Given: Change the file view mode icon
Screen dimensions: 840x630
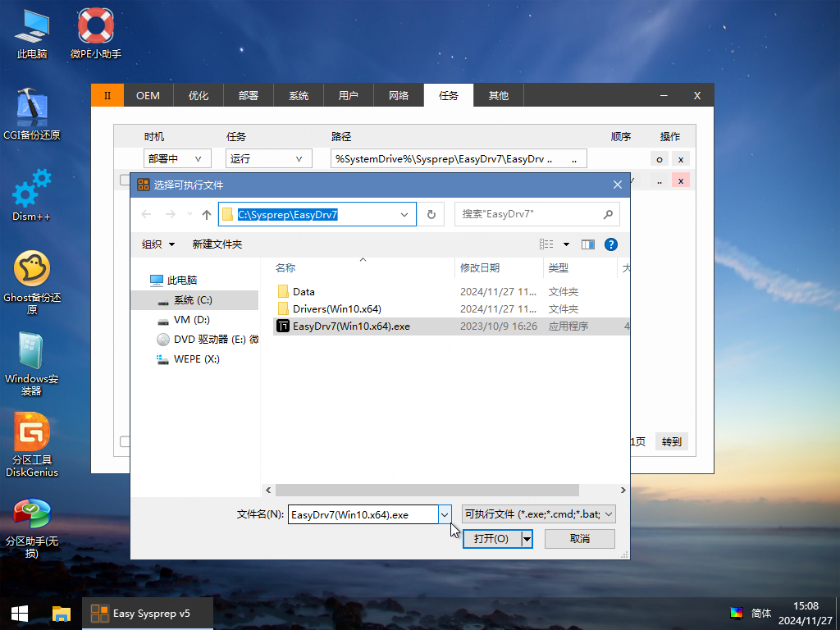Looking at the screenshot, I should point(546,244).
